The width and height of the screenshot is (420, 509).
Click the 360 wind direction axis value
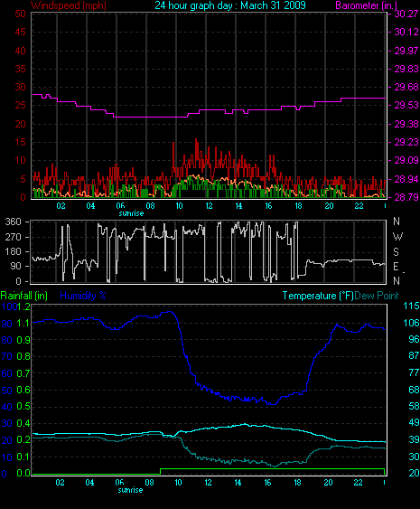(14, 222)
